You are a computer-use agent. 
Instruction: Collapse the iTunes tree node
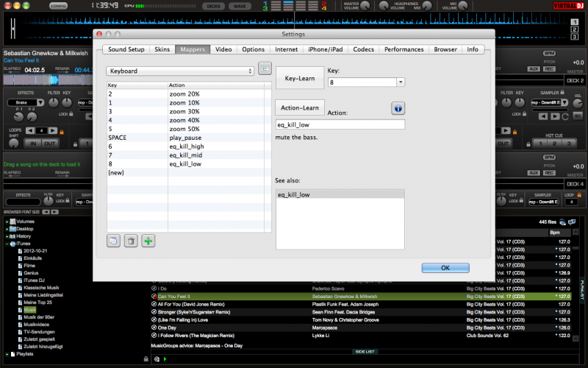tap(7, 244)
